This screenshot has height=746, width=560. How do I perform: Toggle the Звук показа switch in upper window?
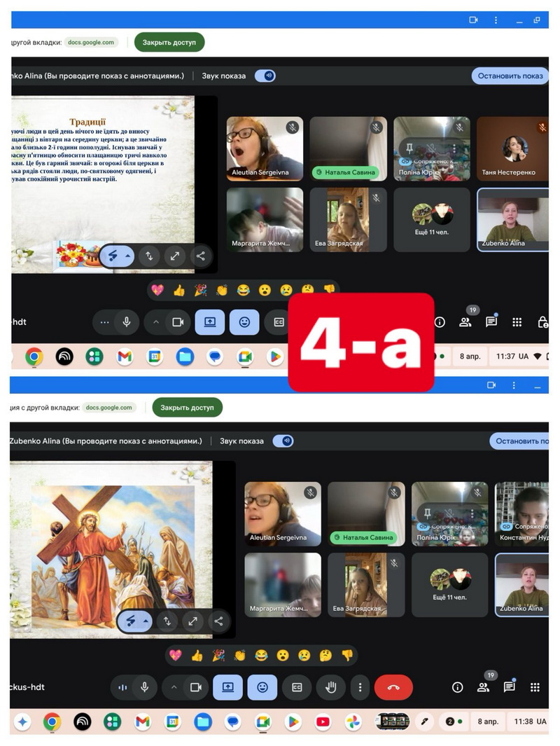(265, 76)
